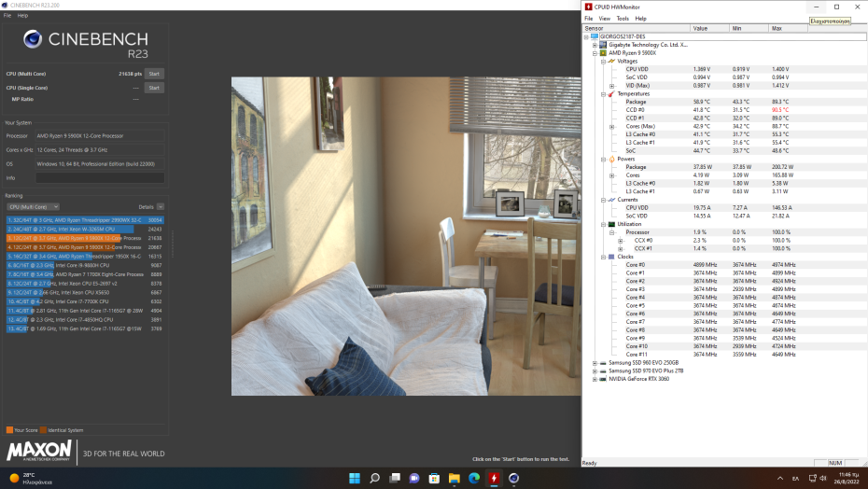
Task: Click the HWMonitor title bar app icon
Action: click(x=588, y=7)
